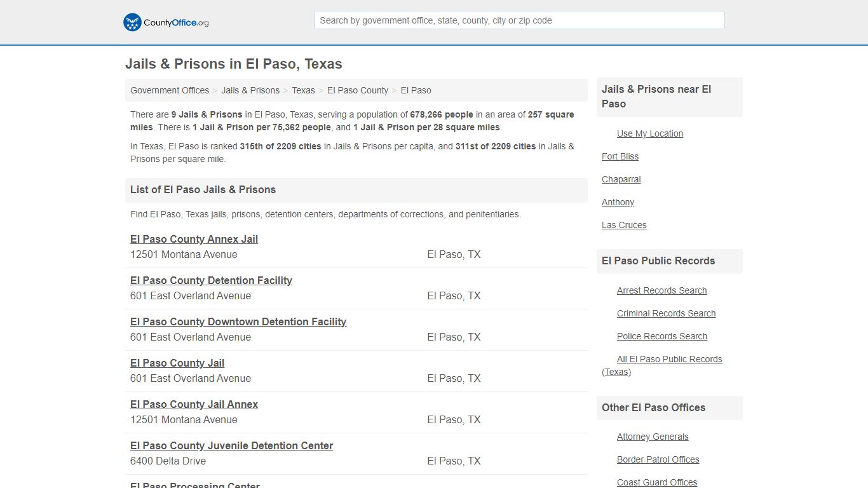The height and width of the screenshot is (488, 868).
Task: Open El Paso Processing Center listing
Action: 195,485
